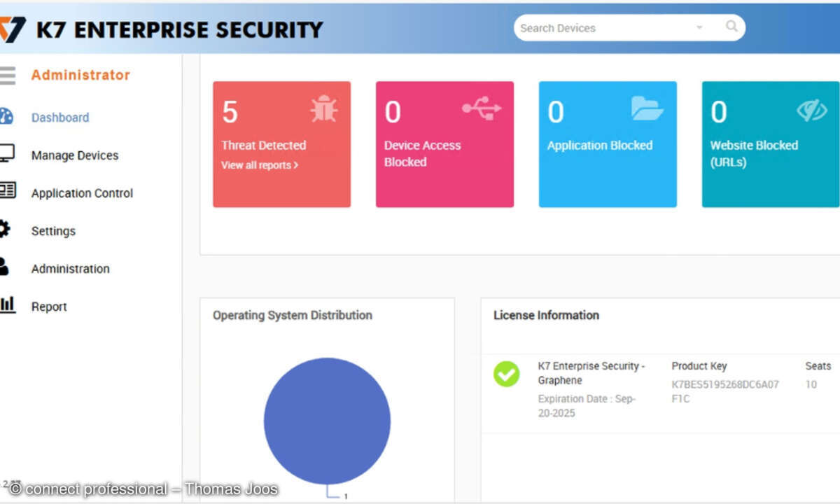Viewport: 840px width, 504px height.
Task: Click the Dashboard gauge icon
Action: tap(6, 116)
